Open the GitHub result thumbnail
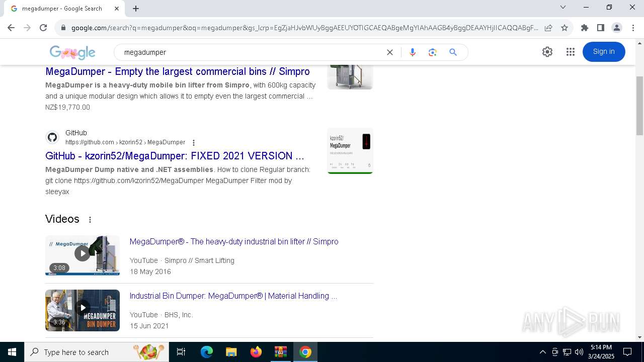Screen dimensions: 644x362 350,151
